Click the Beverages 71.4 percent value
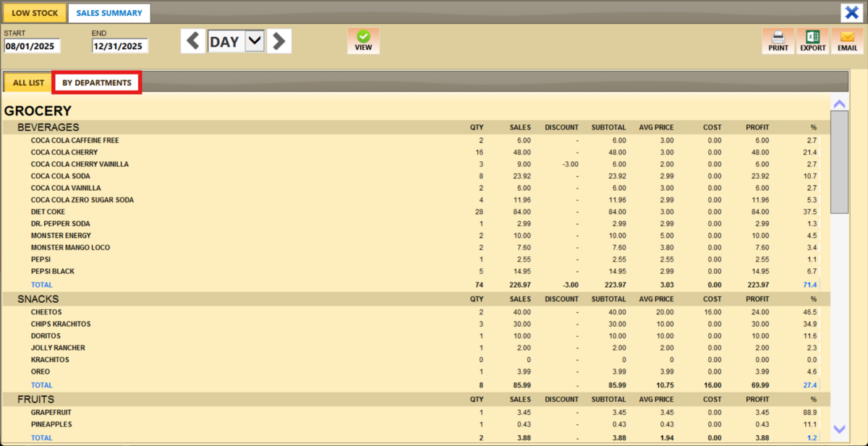This screenshot has width=868, height=446. [x=809, y=285]
